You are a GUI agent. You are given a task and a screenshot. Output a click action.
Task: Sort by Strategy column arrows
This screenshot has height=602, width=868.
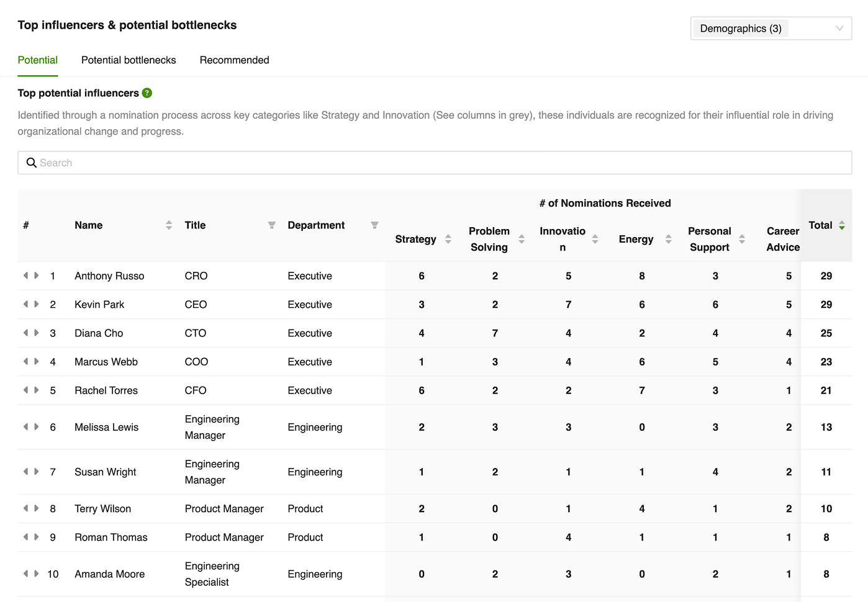(448, 240)
